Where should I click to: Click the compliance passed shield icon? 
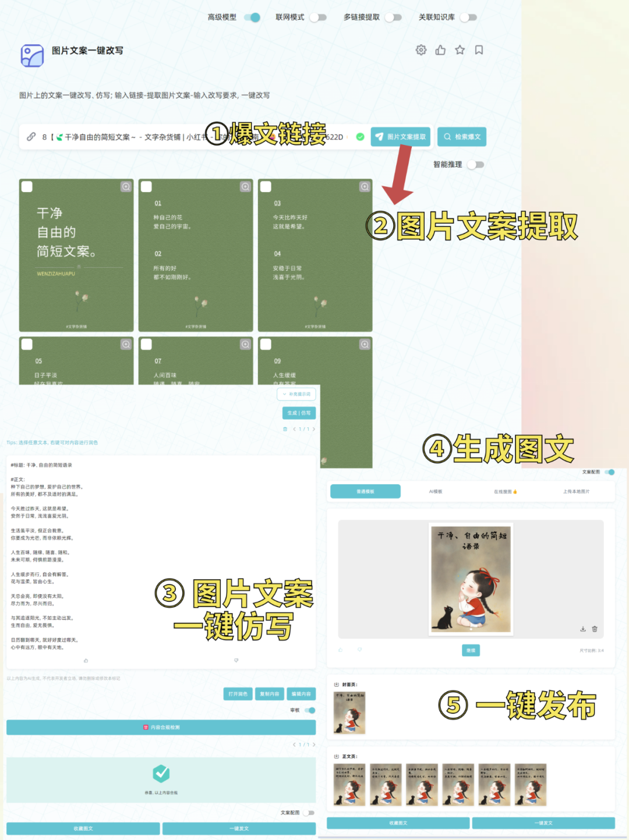coord(161,773)
